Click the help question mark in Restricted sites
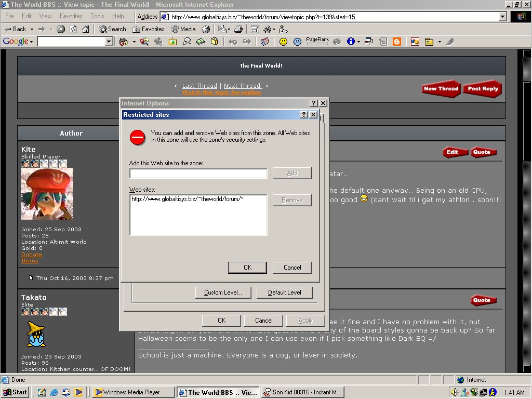 pos(304,115)
